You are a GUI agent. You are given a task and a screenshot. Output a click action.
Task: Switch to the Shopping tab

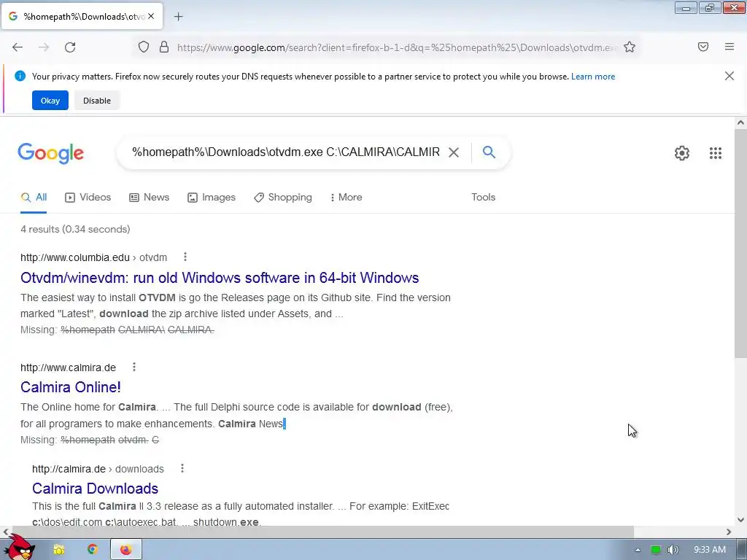tap(282, 197)
